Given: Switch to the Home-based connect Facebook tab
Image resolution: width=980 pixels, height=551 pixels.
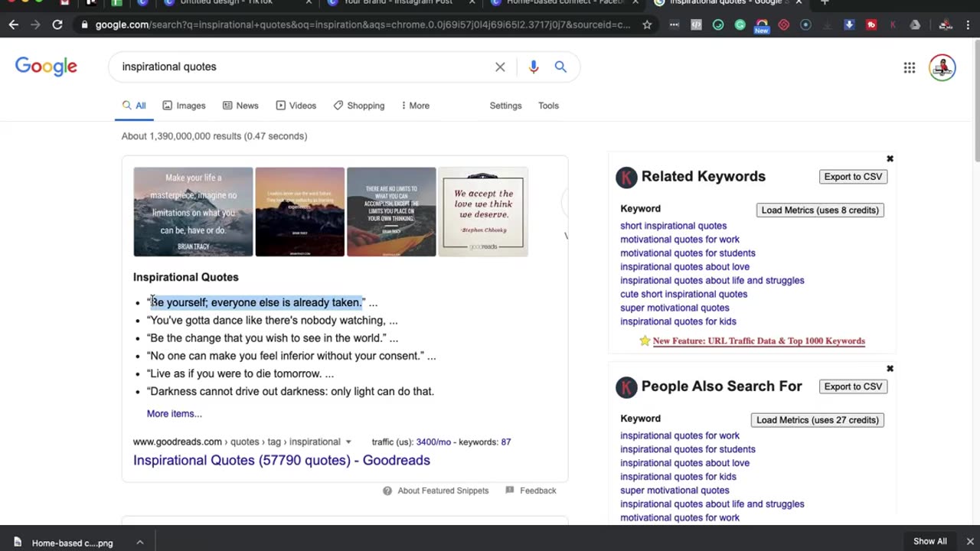Looking at the screenshot, I should coord(563,3).
